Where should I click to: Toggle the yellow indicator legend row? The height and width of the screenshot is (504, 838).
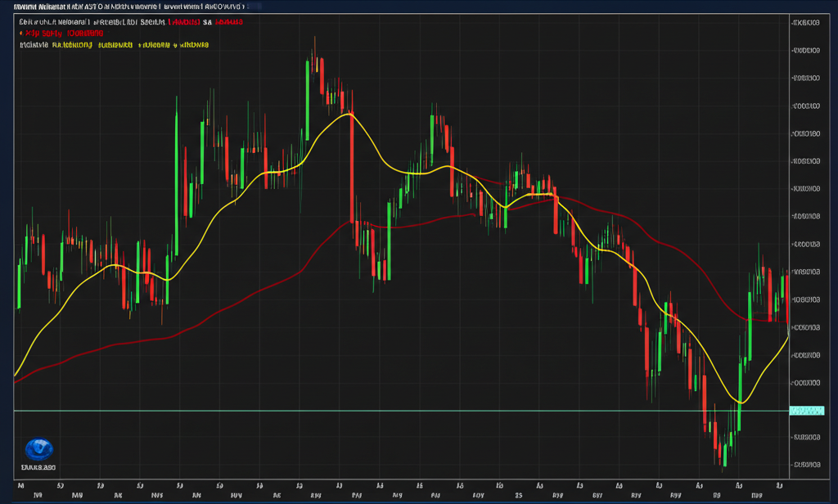[x=115, y=46]
